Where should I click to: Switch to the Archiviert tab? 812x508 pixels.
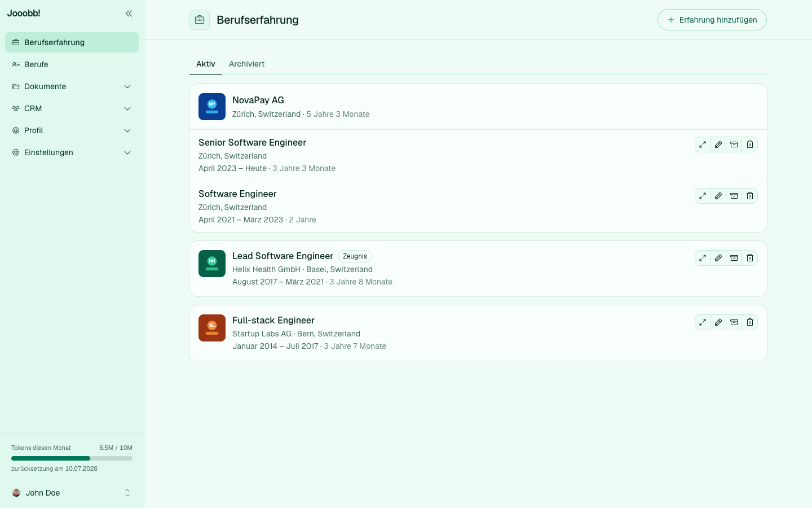(x=246, y=64)
